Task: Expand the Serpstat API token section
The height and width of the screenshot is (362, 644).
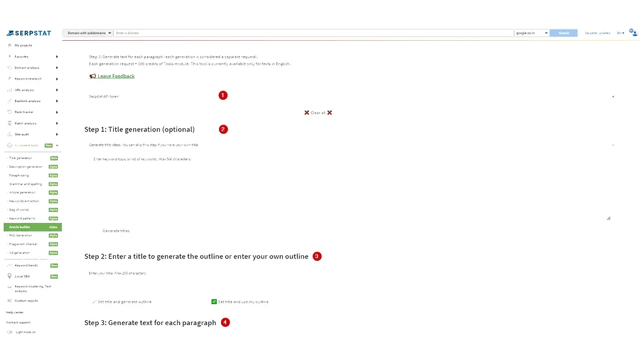Action: pyautogui.click(x=613, y=97)
